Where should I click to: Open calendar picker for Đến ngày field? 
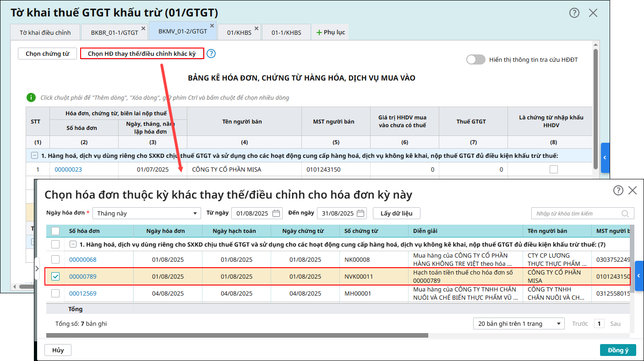tap(361, 213)
